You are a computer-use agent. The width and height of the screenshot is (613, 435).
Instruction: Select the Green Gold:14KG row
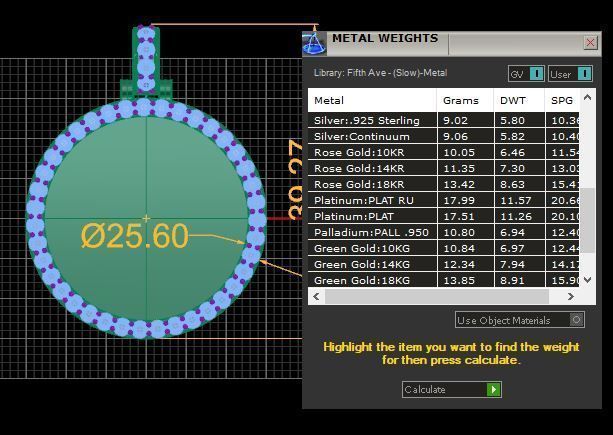[x=444, y=264]
